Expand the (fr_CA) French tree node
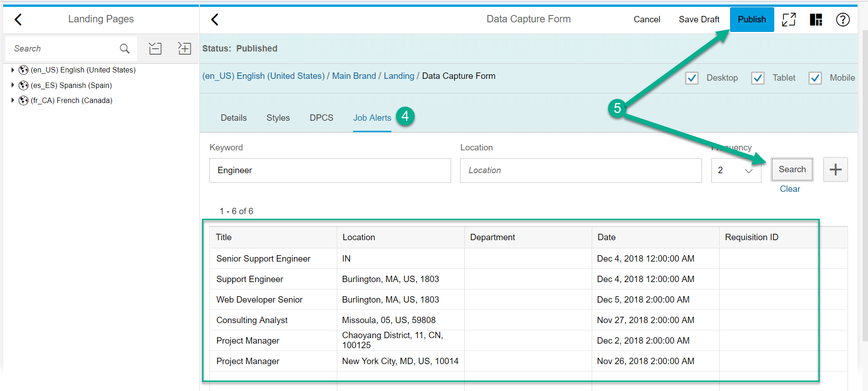 click(13, 100)
